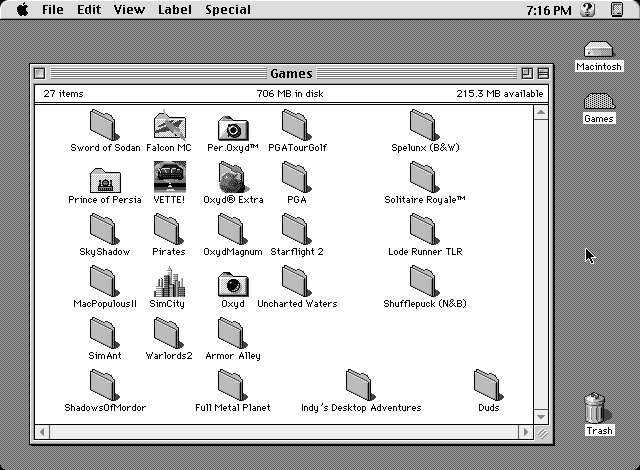
Task: Select the PGATourGolf folder icon
Action: (x=296, y=125)
